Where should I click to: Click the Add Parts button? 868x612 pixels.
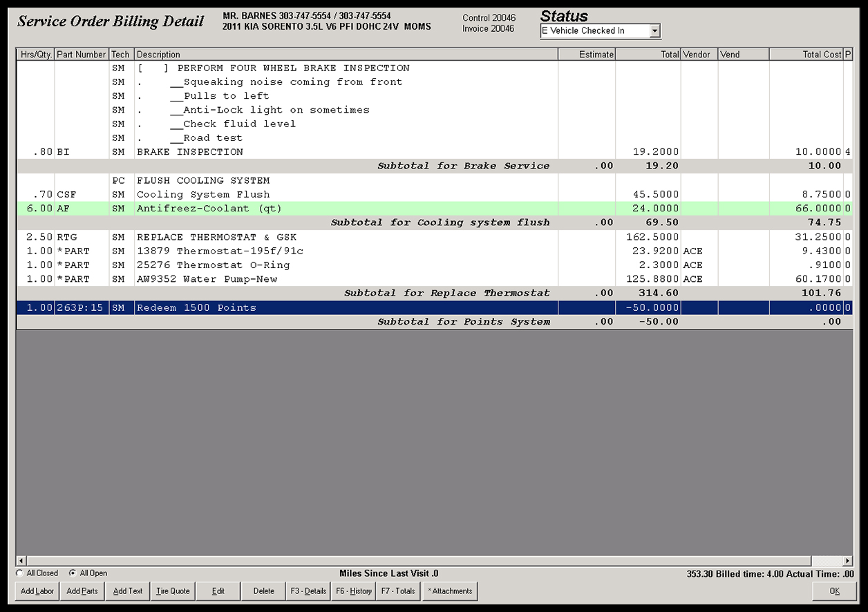tap(82, 591)
